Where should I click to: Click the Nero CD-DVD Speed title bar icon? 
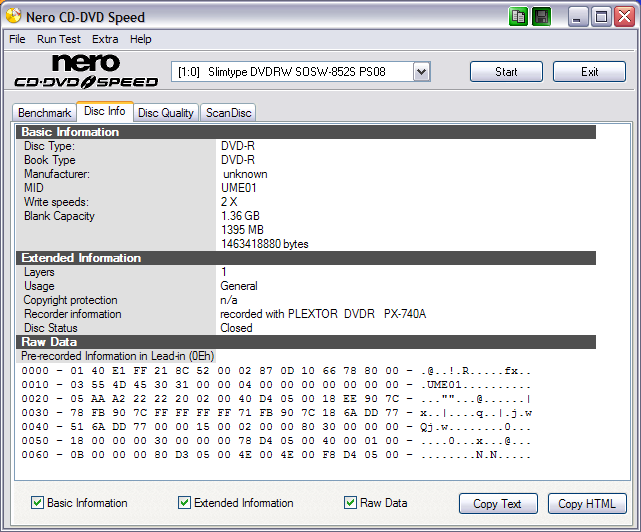tap(13, 16)
